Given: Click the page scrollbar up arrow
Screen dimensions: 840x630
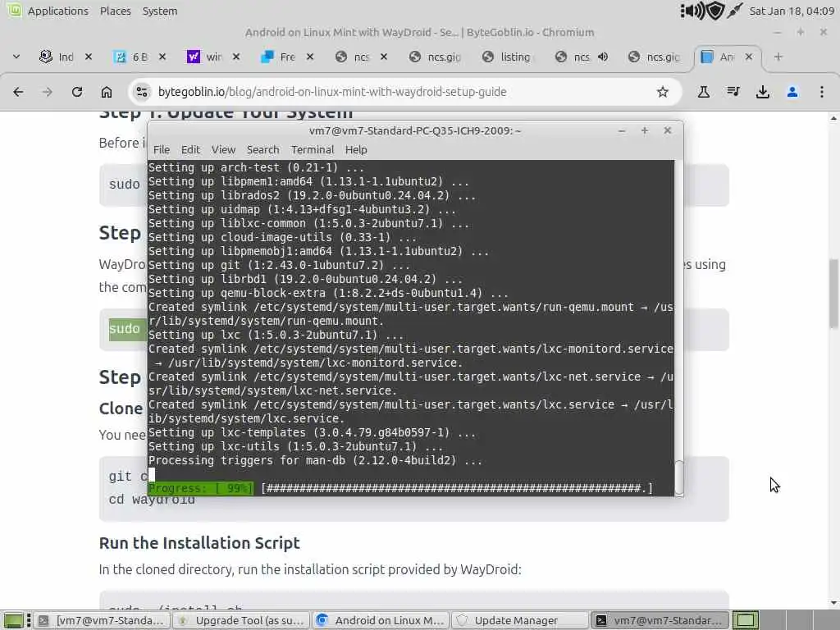Looking at the screenshot, I should pyautogui.click(x=833, y=118).
